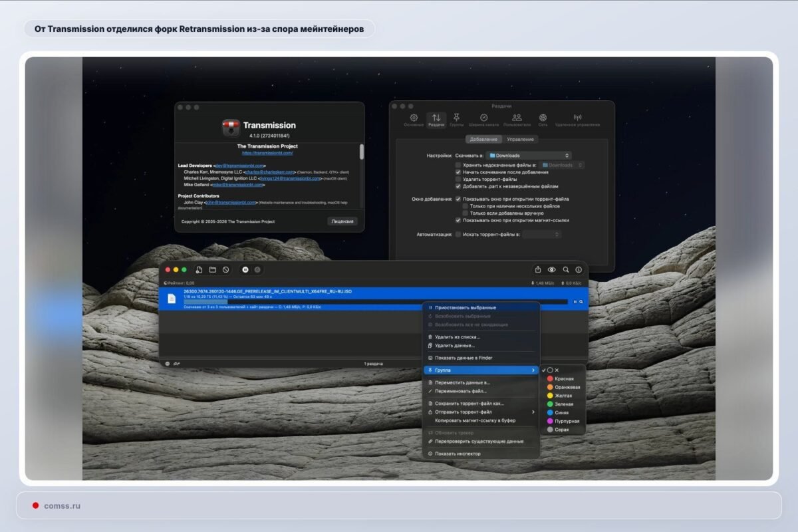Open Скачивать в Downloads dropdown
This screenshot has width=798, height=532.
tap(529, 156)
